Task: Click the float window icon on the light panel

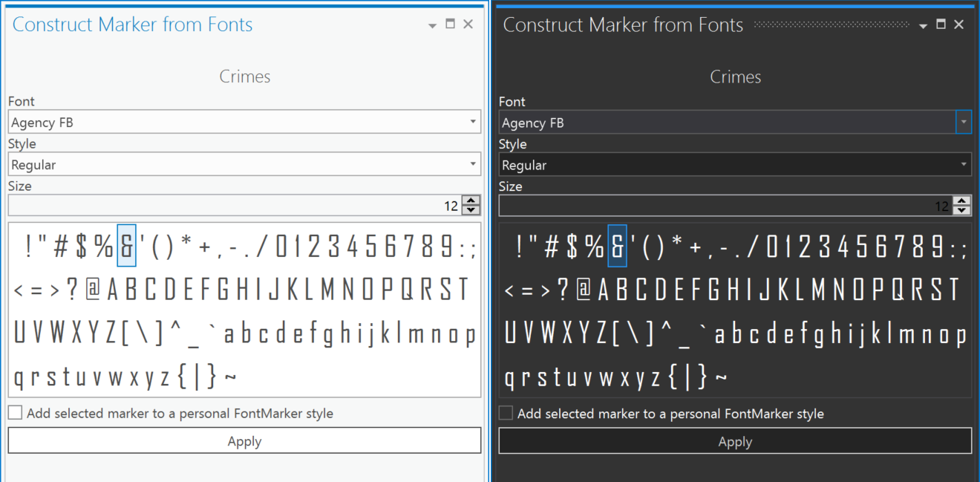Action: click(x=450, y=24)
